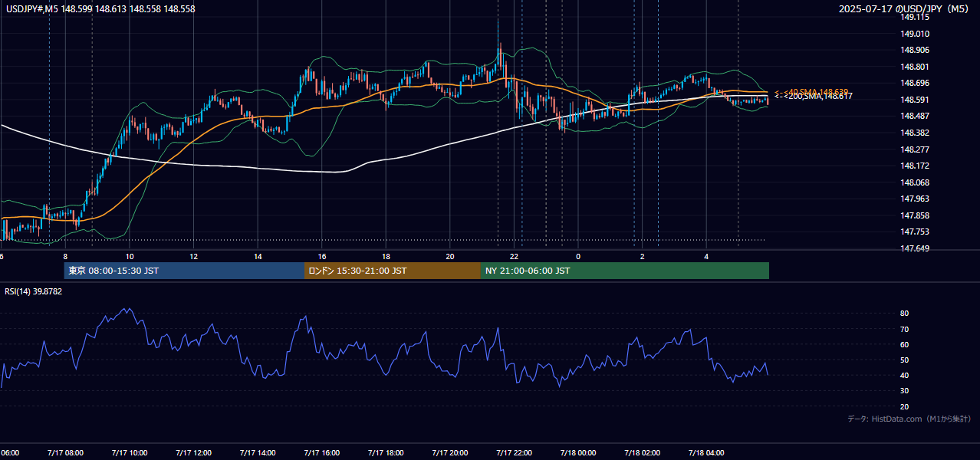Click the 7/17 16:00 bottom time label

click(x=321, y=453)
